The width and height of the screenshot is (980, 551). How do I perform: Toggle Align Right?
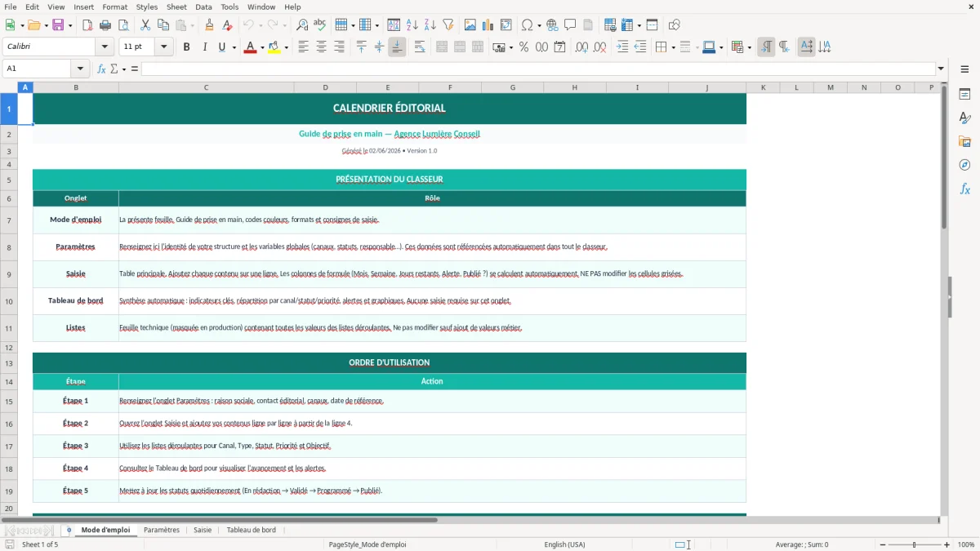(x=339, y=47)
